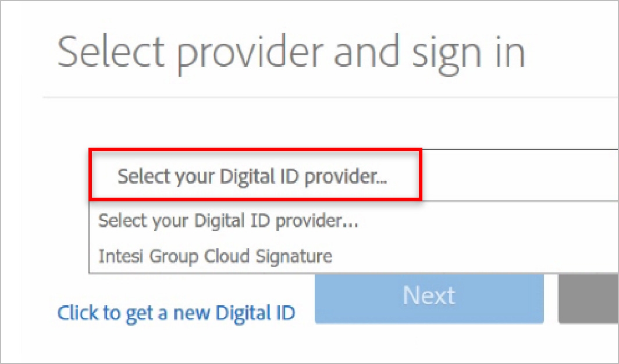The height and width of the screenshot is (364, 619).
Task: Follow the "Click to get a new Digital ID" link
Action: pyautogui.click(x=176, y=313)
